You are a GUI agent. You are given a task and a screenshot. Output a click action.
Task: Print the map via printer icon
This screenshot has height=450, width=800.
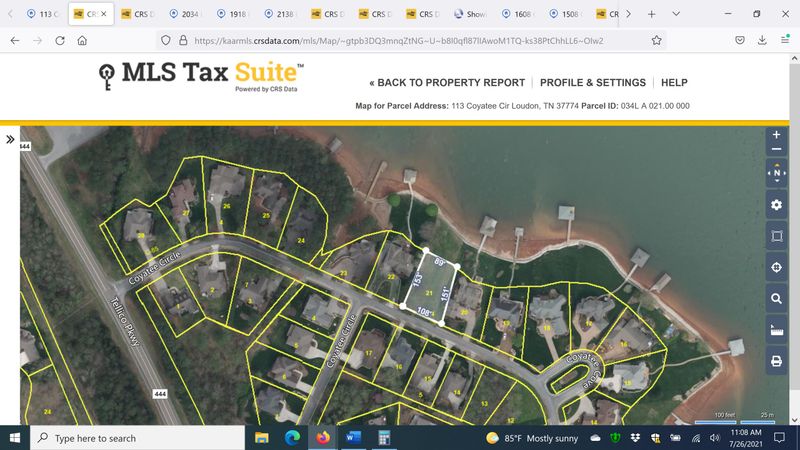point(777,361)
